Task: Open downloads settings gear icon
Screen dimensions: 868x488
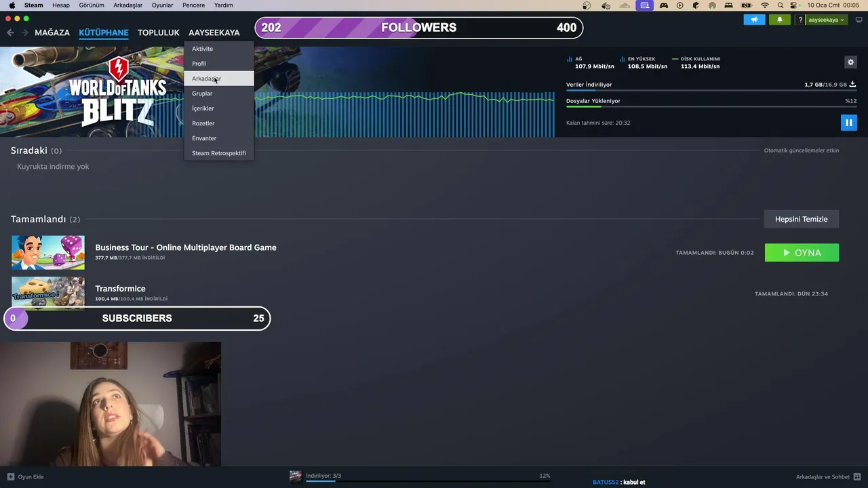Action: [850, 62]
